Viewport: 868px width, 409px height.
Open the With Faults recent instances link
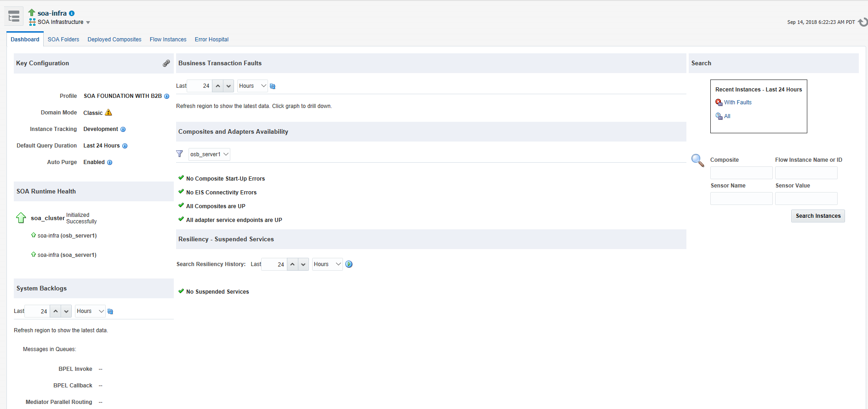click(738, 102)
